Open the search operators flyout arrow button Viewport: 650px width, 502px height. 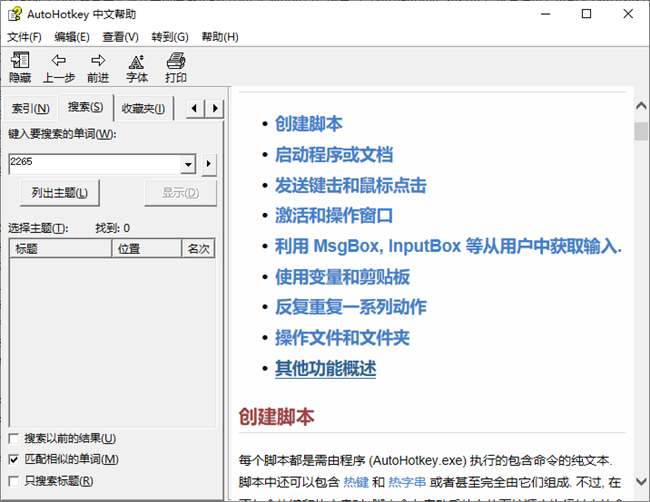click(209, 164)
